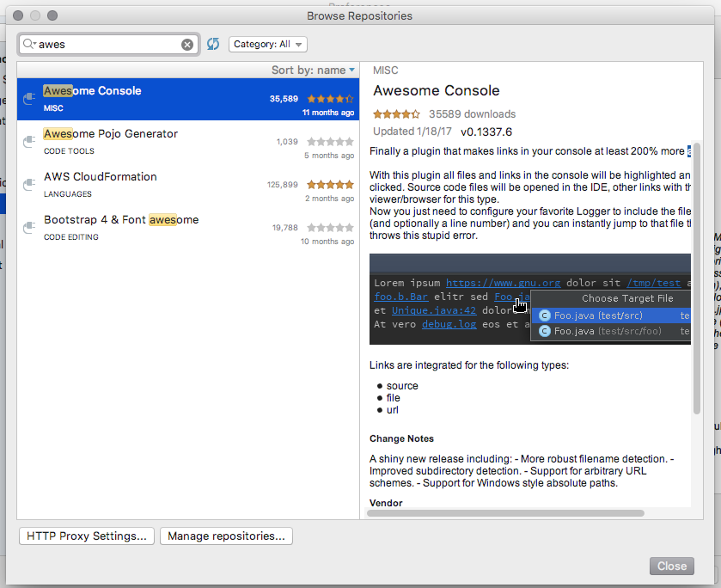This screenshot has width=721, height=588.
Task: Click the vertical scrollbar in description pane
Action: (697, 275)
